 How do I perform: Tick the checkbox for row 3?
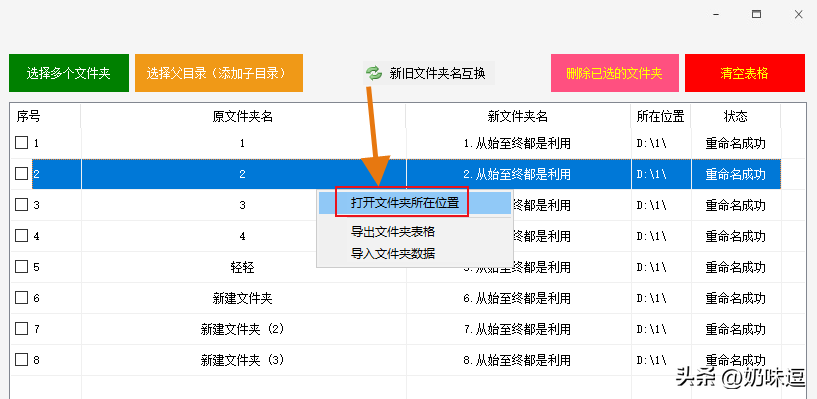21,205
